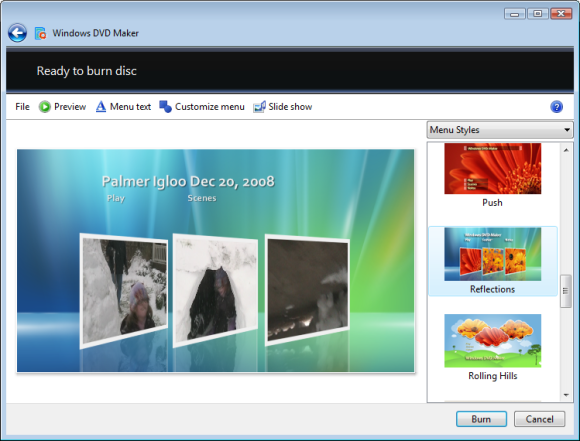Click the scroll up arrow in styles list
The image size is (580, 441).
[566, 150]
